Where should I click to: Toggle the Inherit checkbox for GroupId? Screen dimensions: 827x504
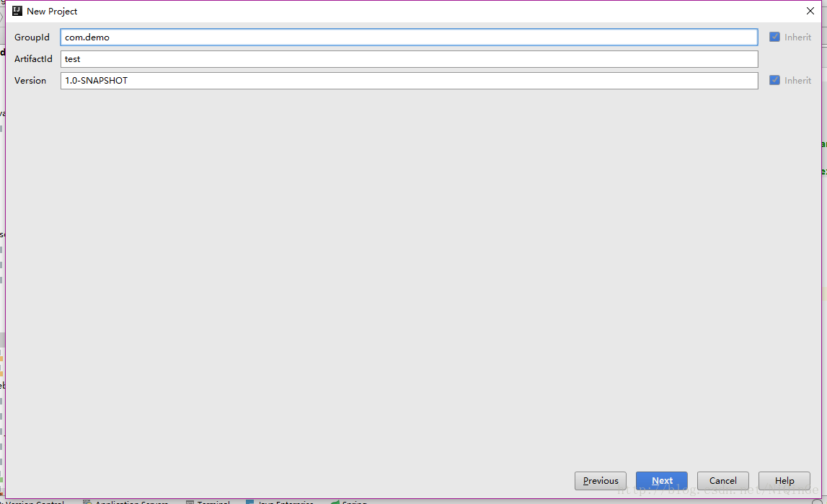[774, 37]
